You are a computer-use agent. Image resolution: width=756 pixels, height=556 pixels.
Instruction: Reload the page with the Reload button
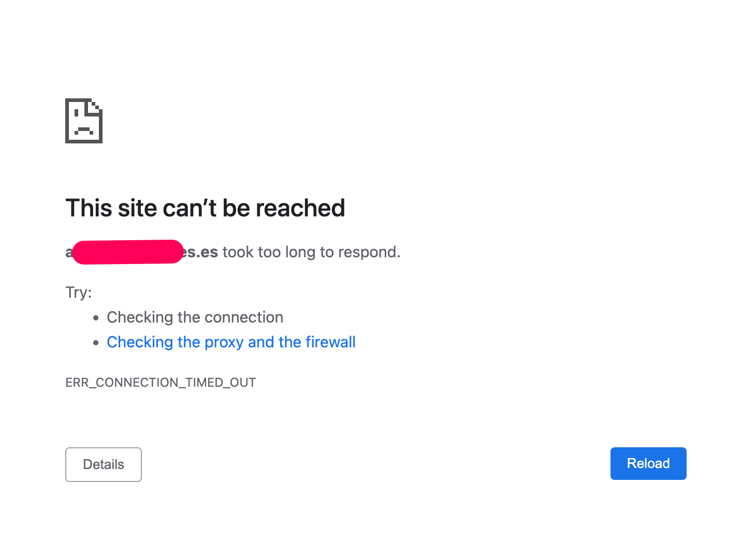[648, 463]
